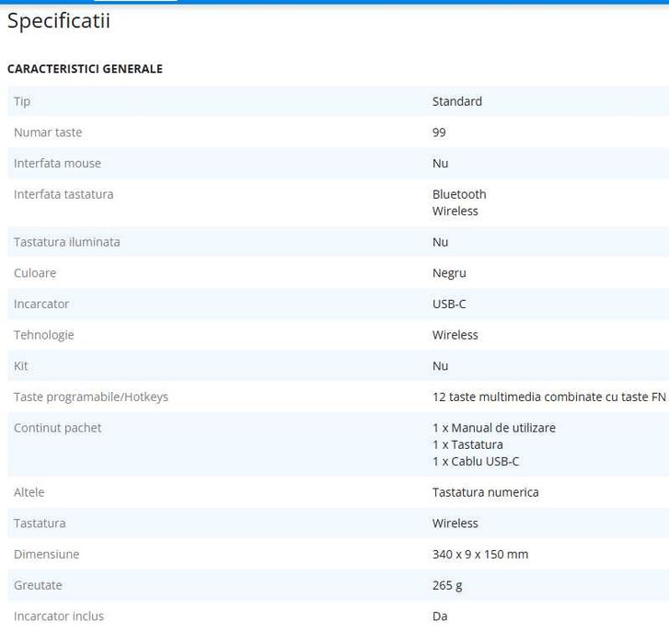Select the Negru color value
The height and width of the screenshot is (644, 669).
(x=449, y=273)
